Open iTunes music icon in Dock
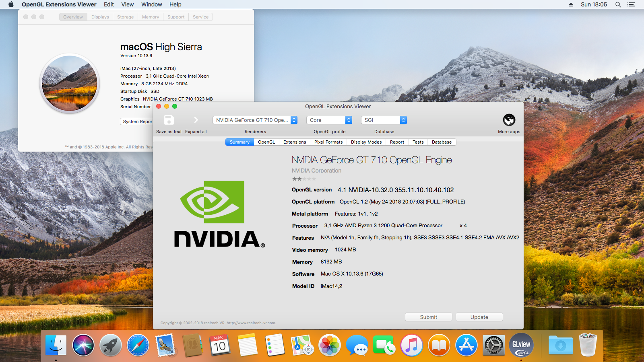This screenshot has width=644, height=362. [412, 345]
